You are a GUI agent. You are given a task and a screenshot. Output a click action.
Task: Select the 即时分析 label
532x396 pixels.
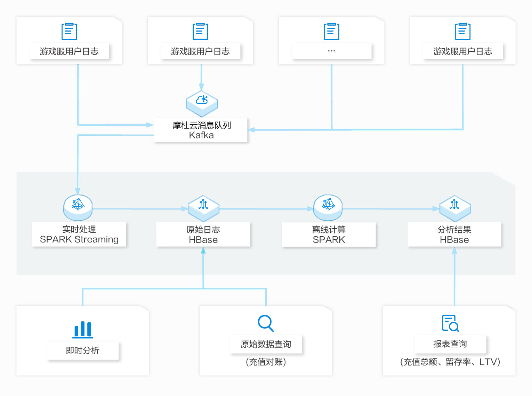tap(83, 350)
